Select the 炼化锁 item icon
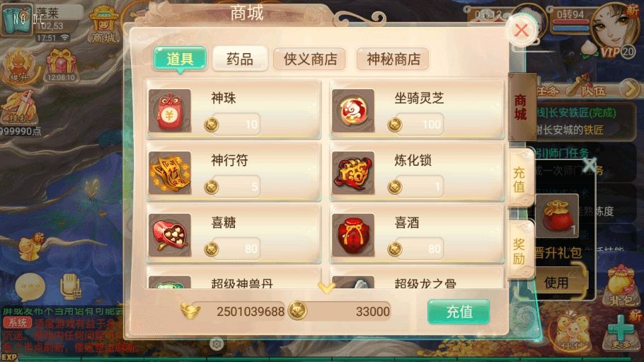 353,173
